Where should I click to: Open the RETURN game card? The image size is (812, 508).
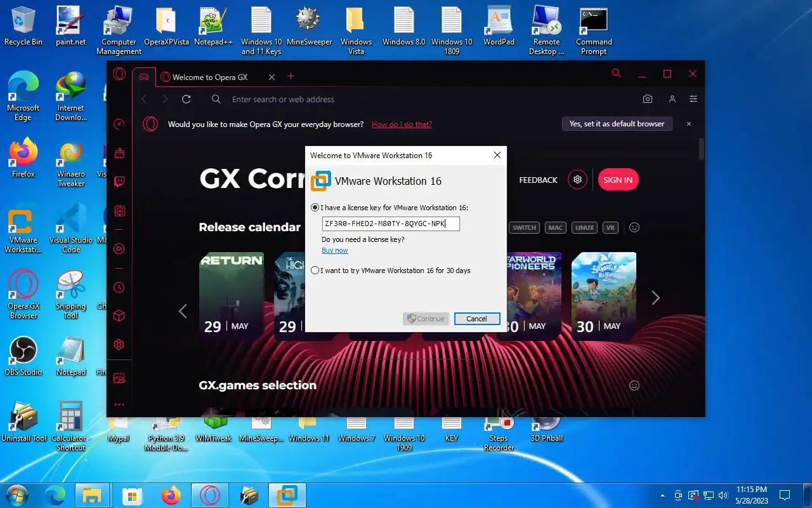[232, 296]
